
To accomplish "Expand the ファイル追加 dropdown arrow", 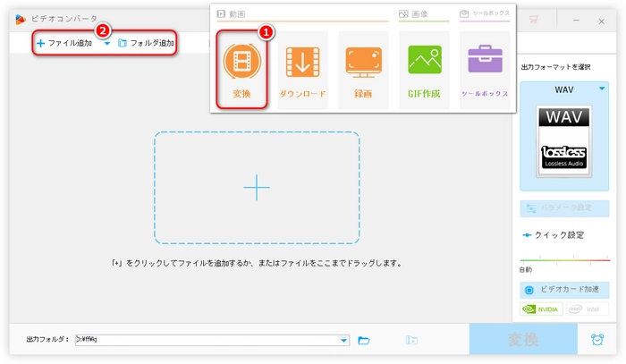I will click(106, 43).
